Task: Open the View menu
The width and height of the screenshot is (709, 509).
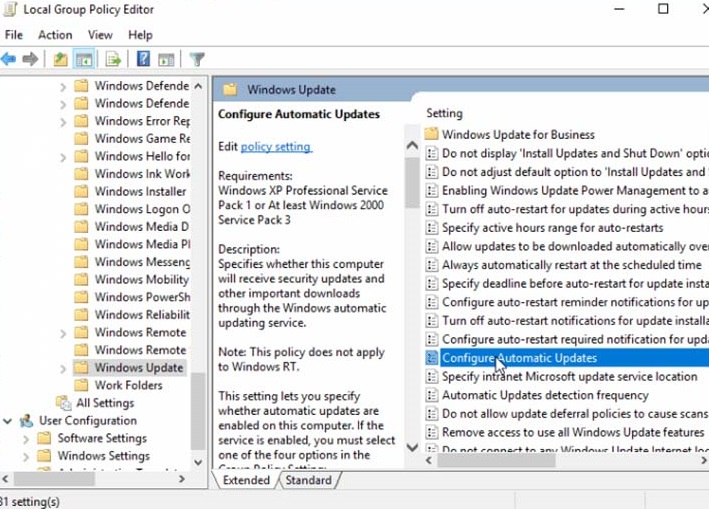Action: pos(100,35)
